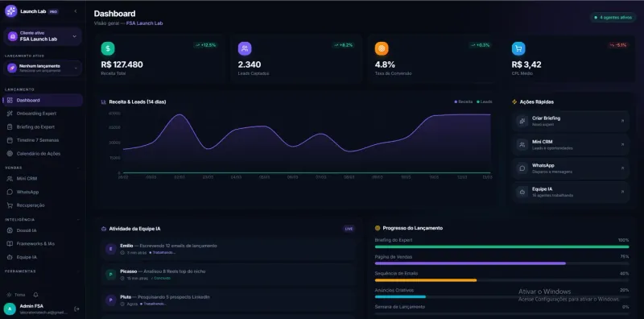Screen dimensions: 644x319
Task: Open the Cliente ativo FSA Launch Lab dropdown
Action: [43, 36]
